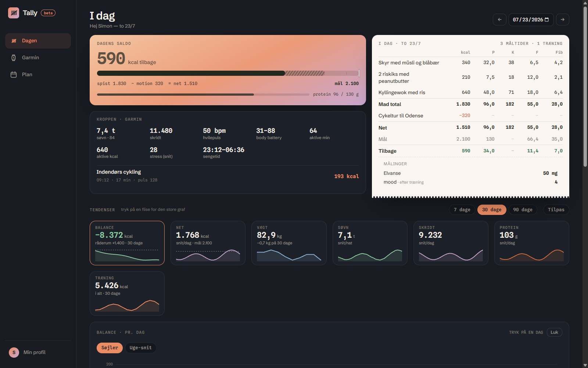Image resolution: width=588 pixels, height=368 pixels.
Task: Open the Træning trend tile
Action: 127,293
